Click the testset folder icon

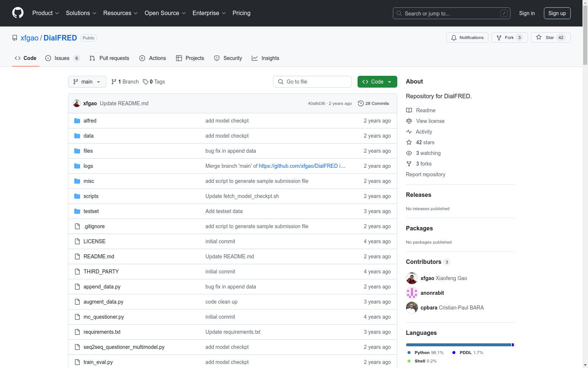(x=77, y=211)
